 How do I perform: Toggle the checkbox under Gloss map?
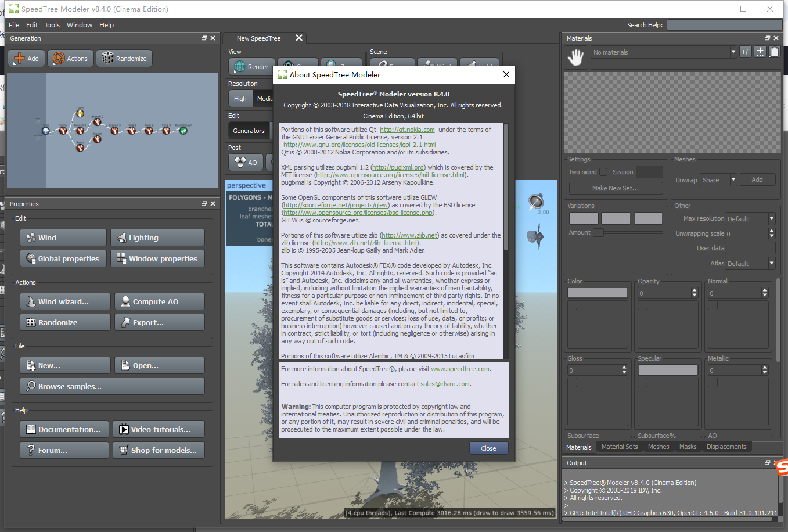tap(573, 383)
